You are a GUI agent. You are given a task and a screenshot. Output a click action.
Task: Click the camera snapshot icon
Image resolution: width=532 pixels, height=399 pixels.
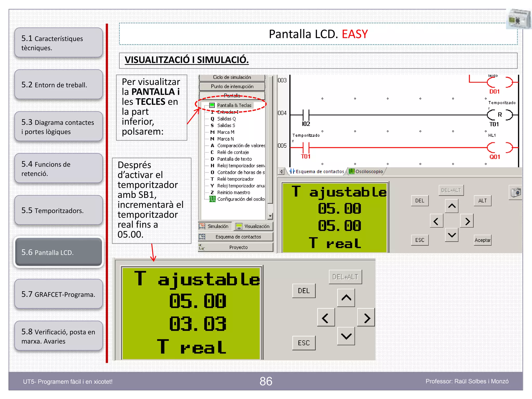[x=516, y=192]
